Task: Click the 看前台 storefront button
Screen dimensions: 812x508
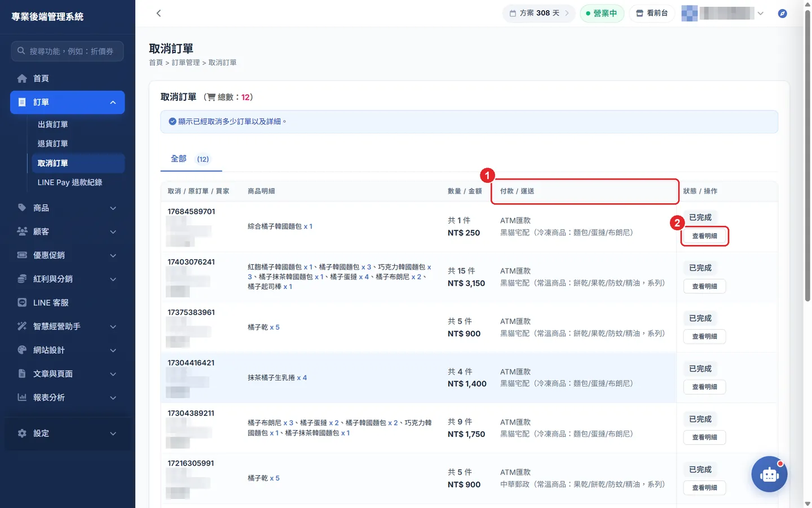Action: coord(652,13)
